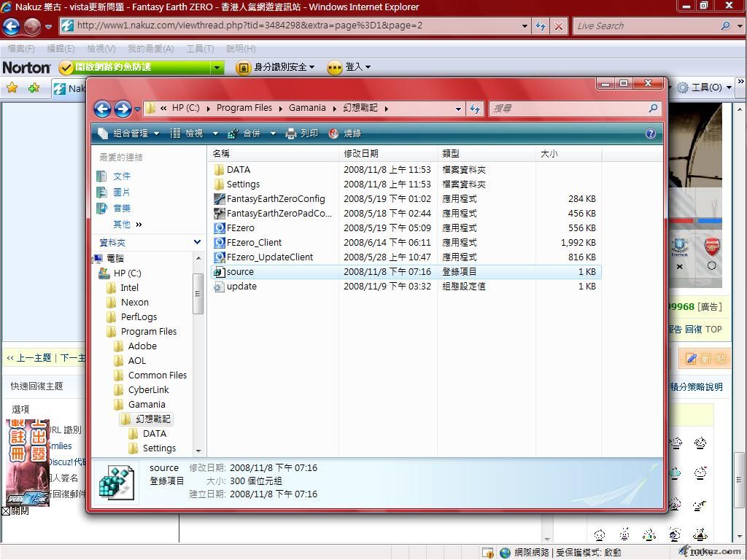Image resolution: width=747 pixels, height=560 pixels.
Task: Click the refresh button beside Explorer address bar
Action: tap(475, 109)
